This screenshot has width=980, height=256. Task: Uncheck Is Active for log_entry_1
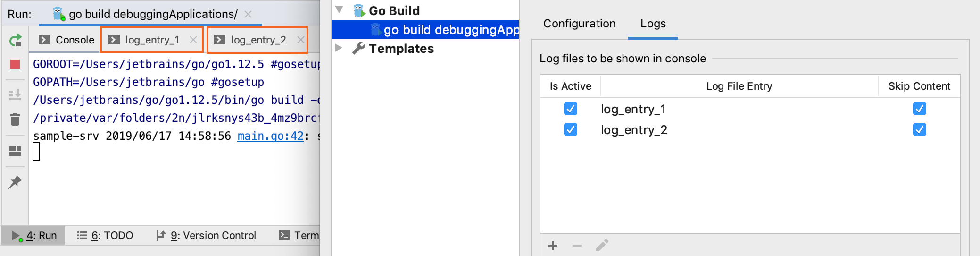click(x=570, y=109)
